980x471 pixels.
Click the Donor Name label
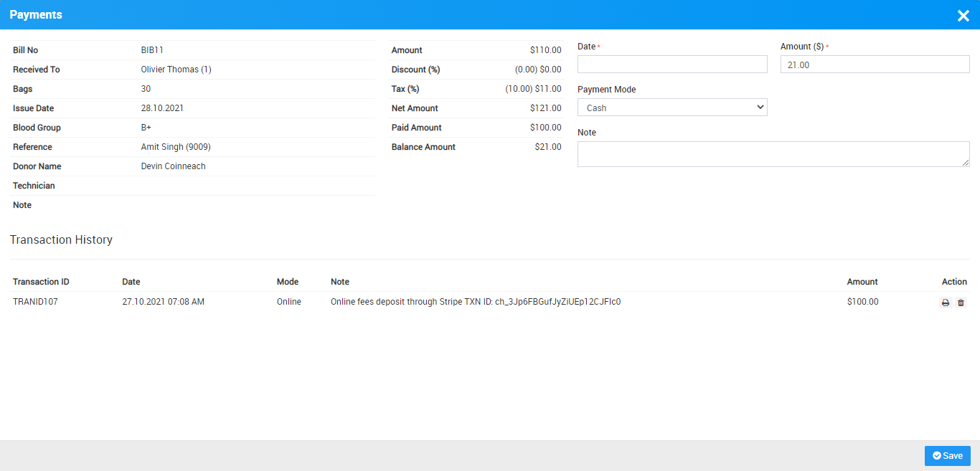click(37, 166)
